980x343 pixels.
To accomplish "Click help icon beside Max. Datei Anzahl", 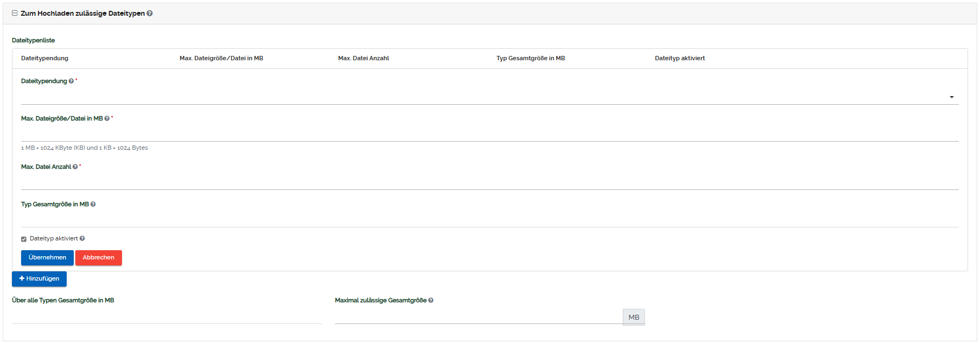I will coord(75,167).
